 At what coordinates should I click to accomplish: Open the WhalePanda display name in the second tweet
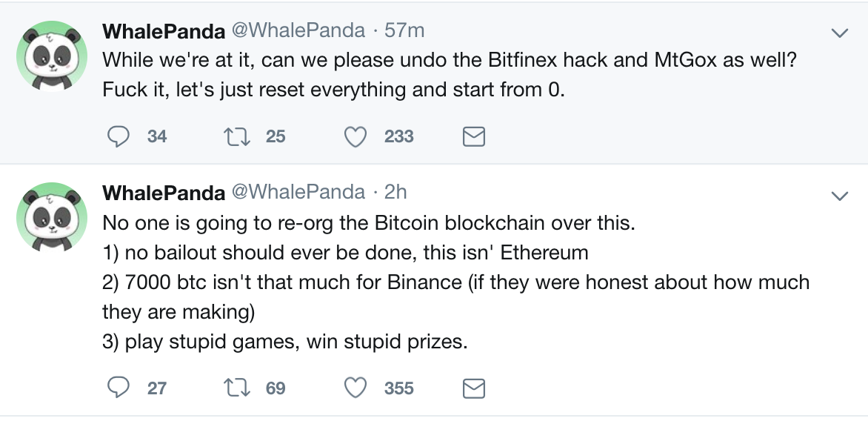click(x=163, y=193)
